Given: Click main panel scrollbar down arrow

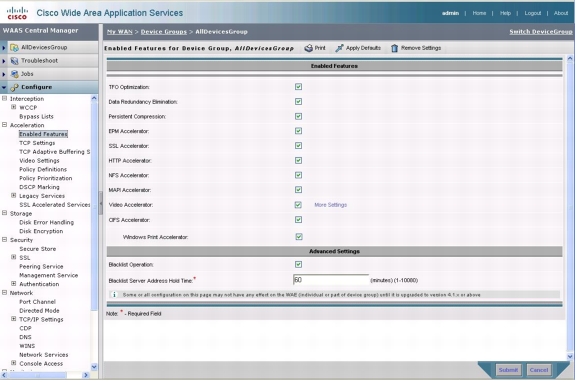Looking at the screenshot, I should click(x=570, y=356).
